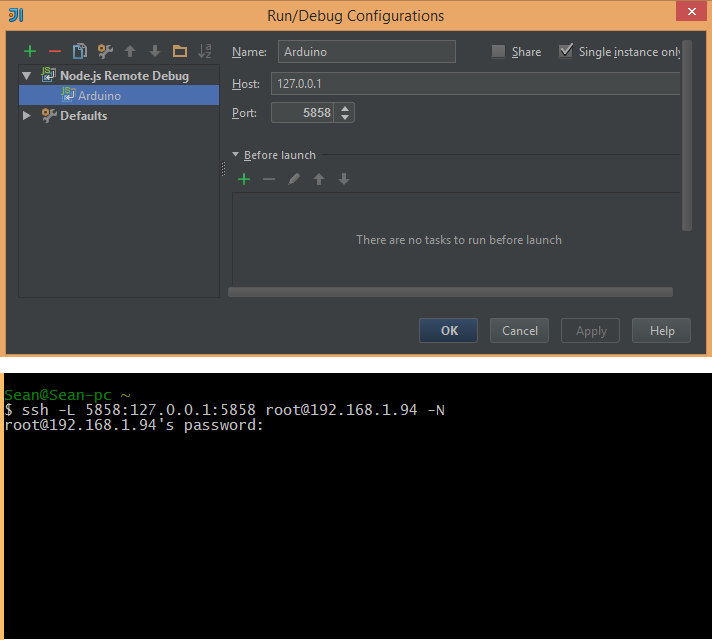Move configuration down in left toolbar
This screenshot has width=712, height=640.
pos(155,51)
